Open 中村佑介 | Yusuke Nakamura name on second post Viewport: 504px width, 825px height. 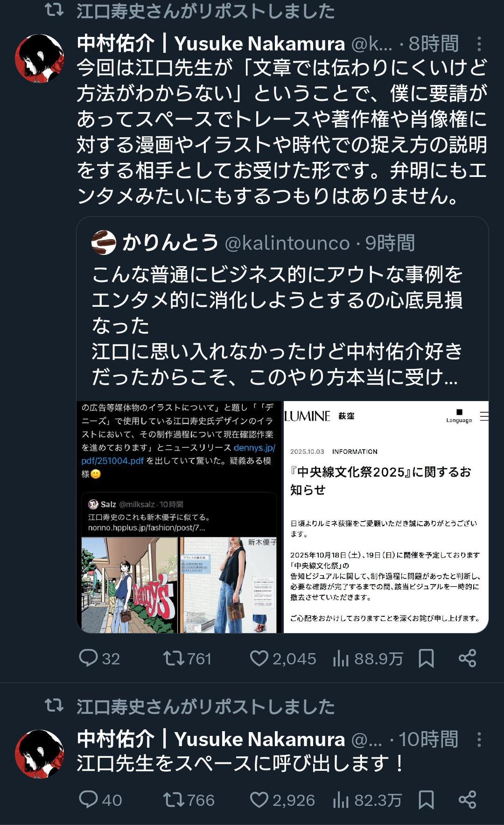211,739
